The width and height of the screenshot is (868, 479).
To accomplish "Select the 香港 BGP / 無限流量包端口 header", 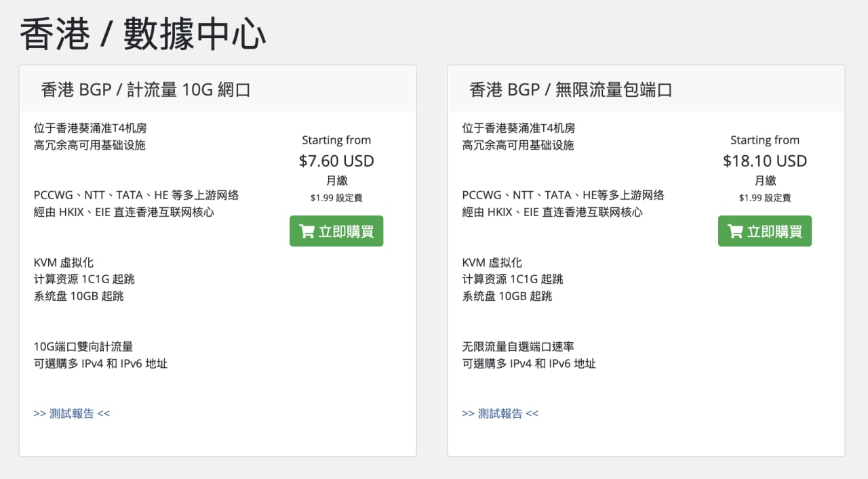I will click(570, 89).
